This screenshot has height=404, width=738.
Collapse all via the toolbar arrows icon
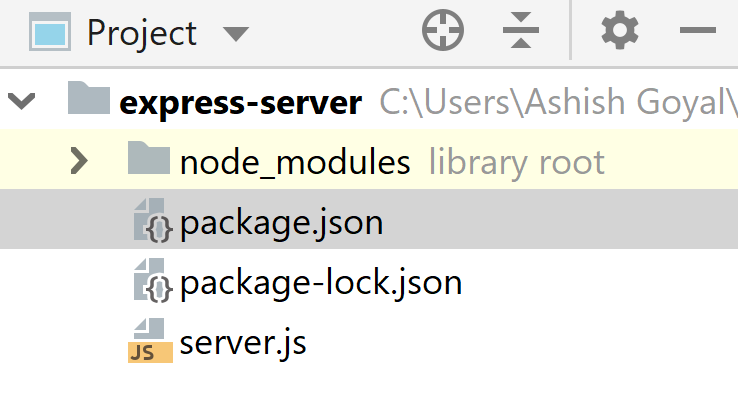pyautogui.click(x=521, y=30)
